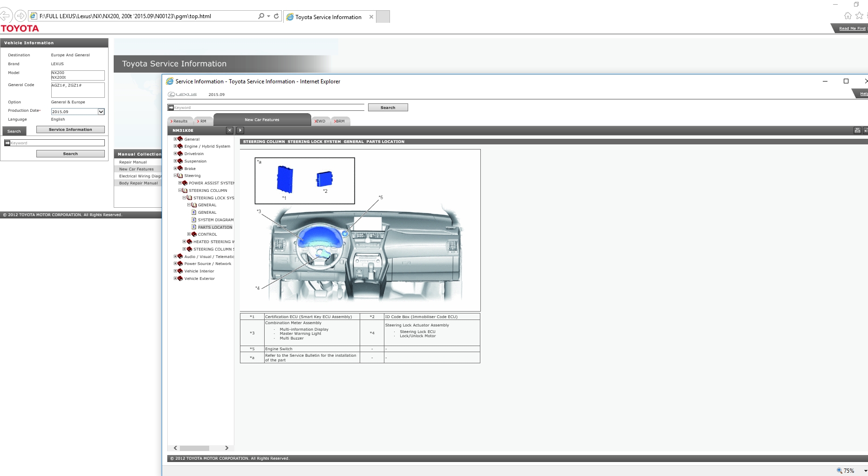The height and width of the screenshot is (476, 868).
Task: Open the Production Date dropdown
Action: point(101,112)
